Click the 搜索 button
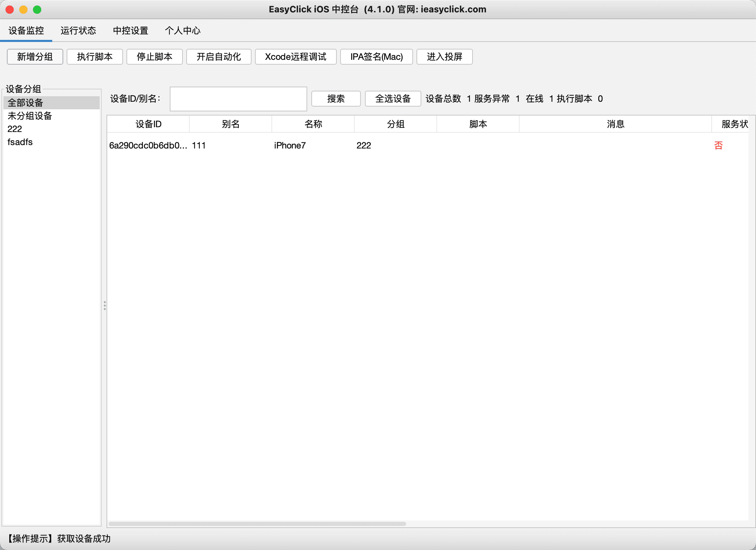The height and width of the screenshot is (550, 756). pyautogui.click(x=336, y=99)
